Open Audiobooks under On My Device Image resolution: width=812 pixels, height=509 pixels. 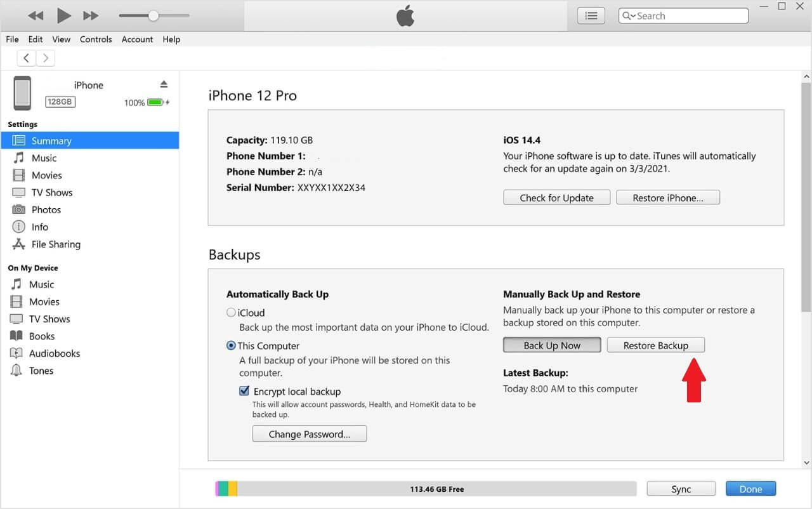(x=54, y=354)
